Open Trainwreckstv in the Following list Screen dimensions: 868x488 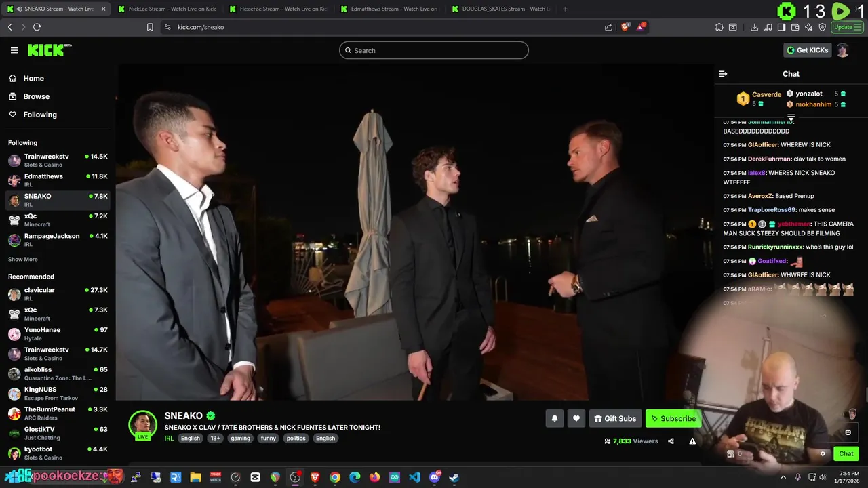pos(58,160)
